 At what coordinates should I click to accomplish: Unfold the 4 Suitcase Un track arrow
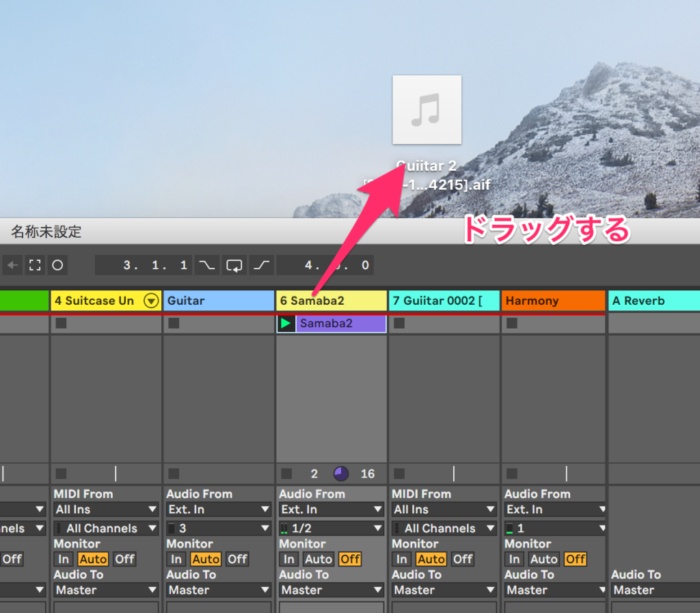[150, 301]
